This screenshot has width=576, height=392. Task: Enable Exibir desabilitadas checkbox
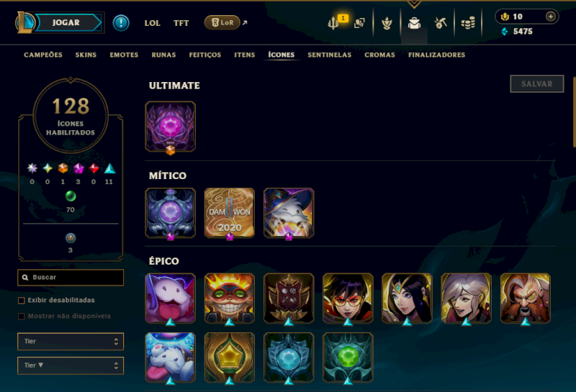coord(22,300)
